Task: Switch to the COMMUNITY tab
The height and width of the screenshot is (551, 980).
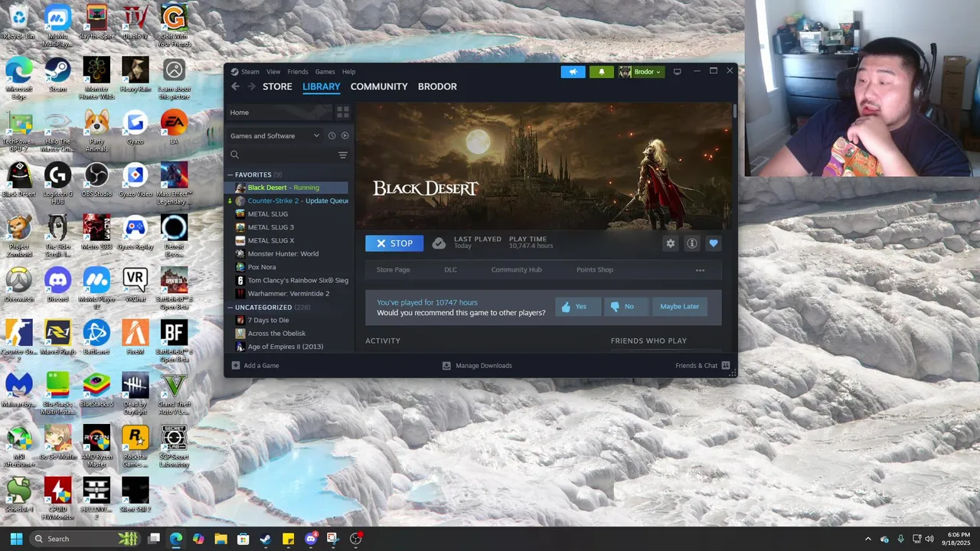Action: pyautogui.click(x=379, y=86)
